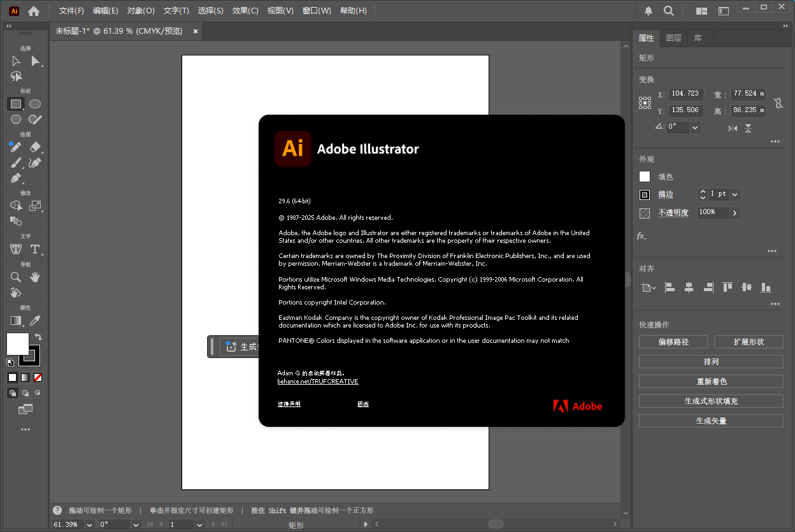Show more Transform options

[775, 141]
